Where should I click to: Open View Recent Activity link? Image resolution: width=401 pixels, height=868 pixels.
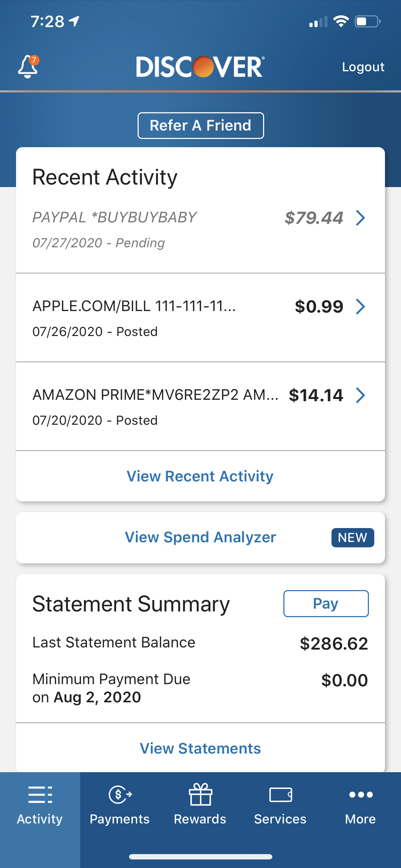coord(200,476)
